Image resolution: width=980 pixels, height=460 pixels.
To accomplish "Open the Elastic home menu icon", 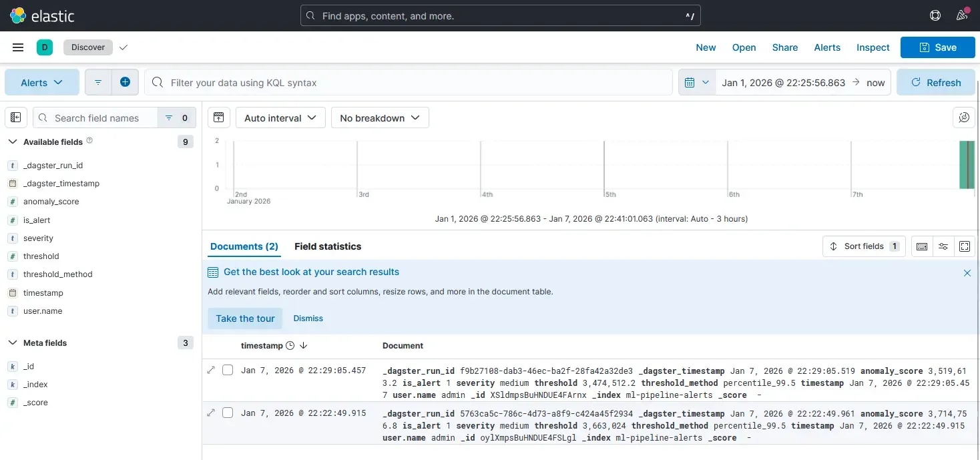I will pyautogui.click(x=17, y=15).
